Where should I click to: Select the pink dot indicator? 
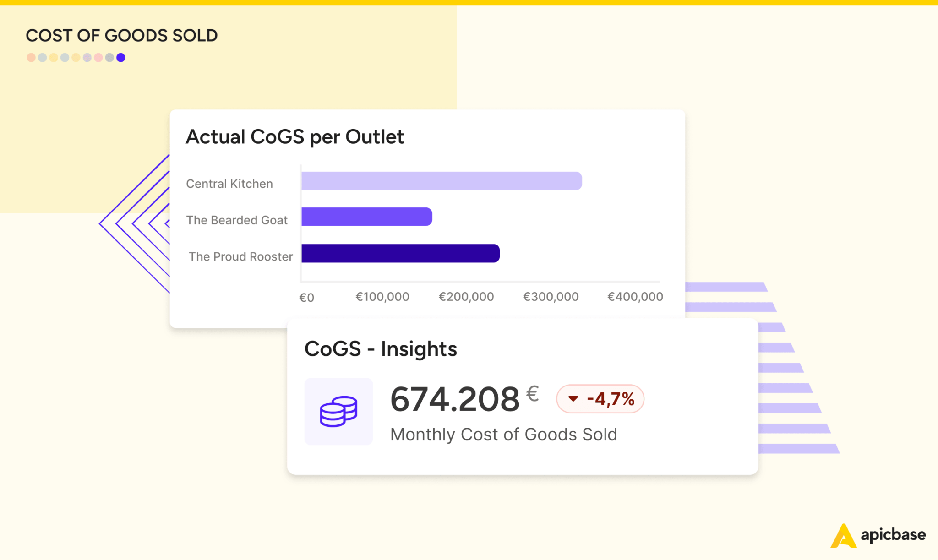pos(98,57)
